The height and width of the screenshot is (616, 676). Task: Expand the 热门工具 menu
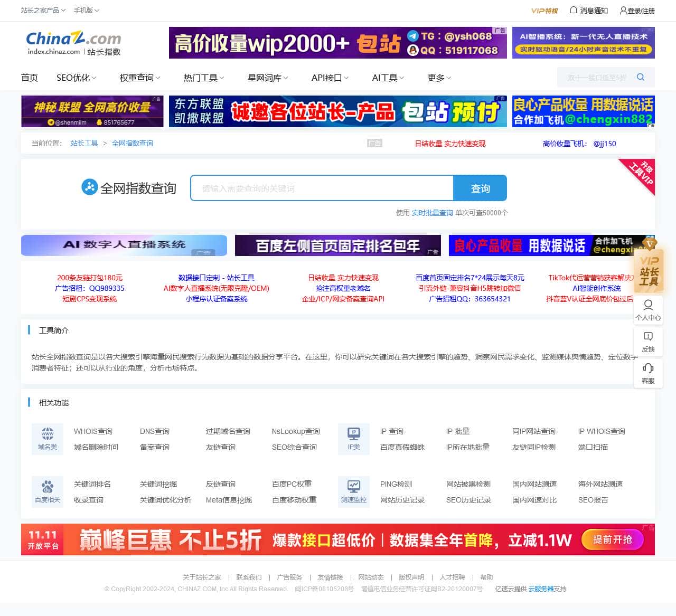(x=204, y=78)
